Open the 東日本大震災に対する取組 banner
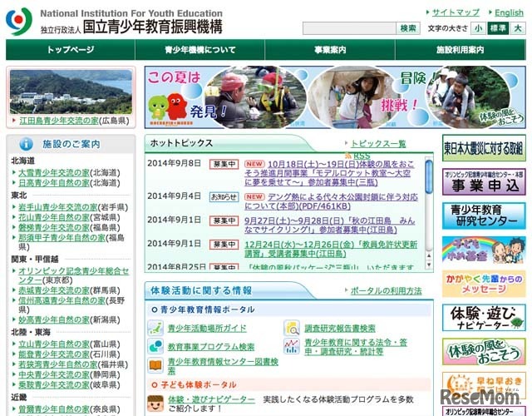532x416 pixels. (x=484, y=148)
